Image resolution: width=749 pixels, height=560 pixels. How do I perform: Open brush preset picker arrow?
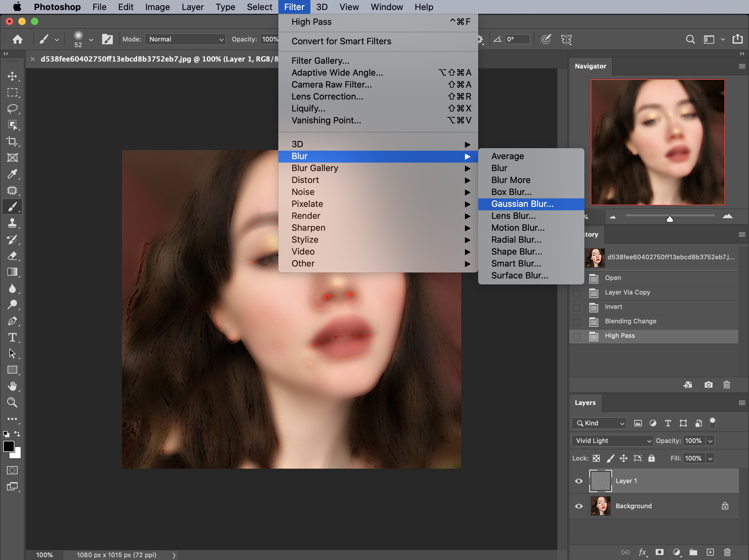click(91, 40)
